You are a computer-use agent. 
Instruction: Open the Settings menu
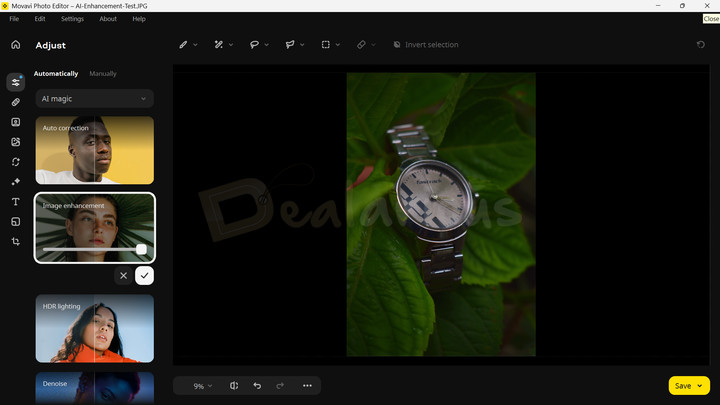[x=73, y=19]
